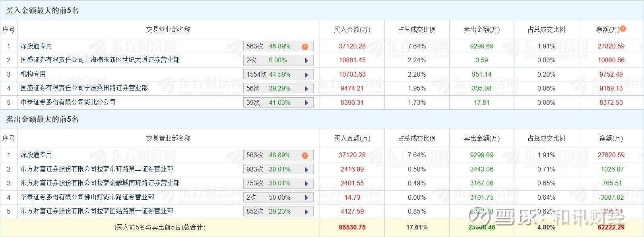Click the 2.24% turnover ratio cell
644x237 pixels.
[417, 60]
